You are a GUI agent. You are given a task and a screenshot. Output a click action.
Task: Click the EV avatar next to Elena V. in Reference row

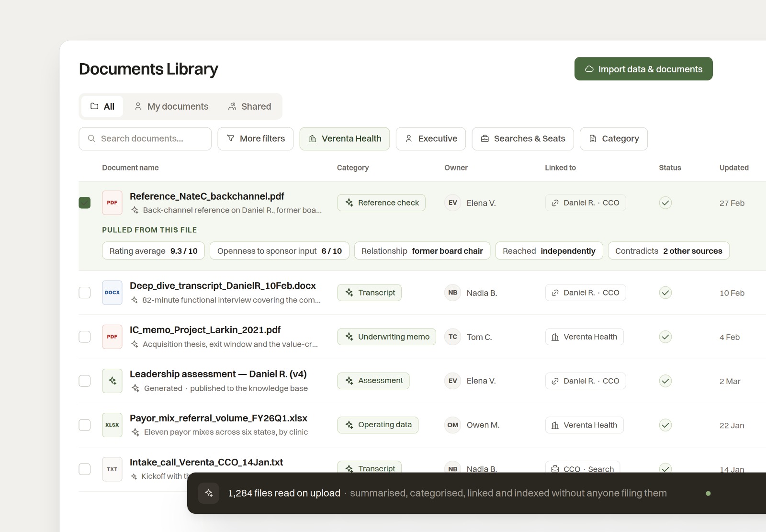[452, 203]
